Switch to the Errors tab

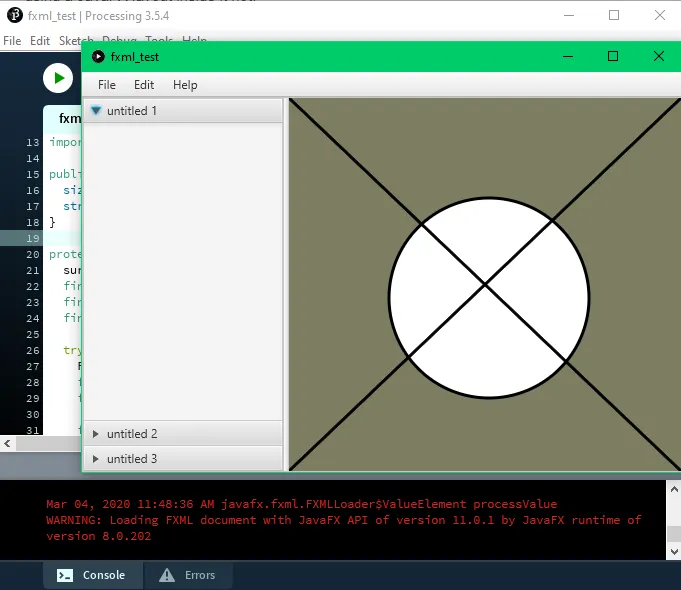click(x=188, y=575)
